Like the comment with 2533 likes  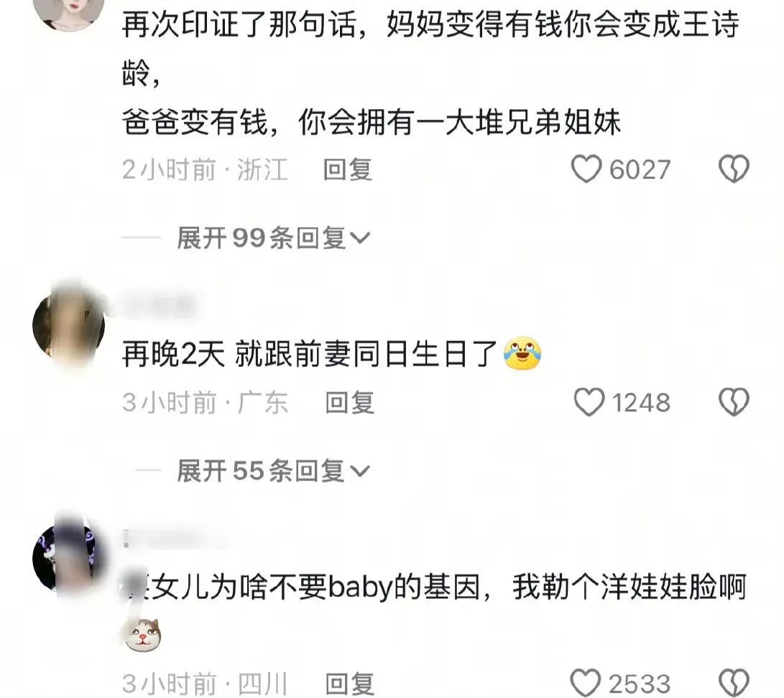586,682
